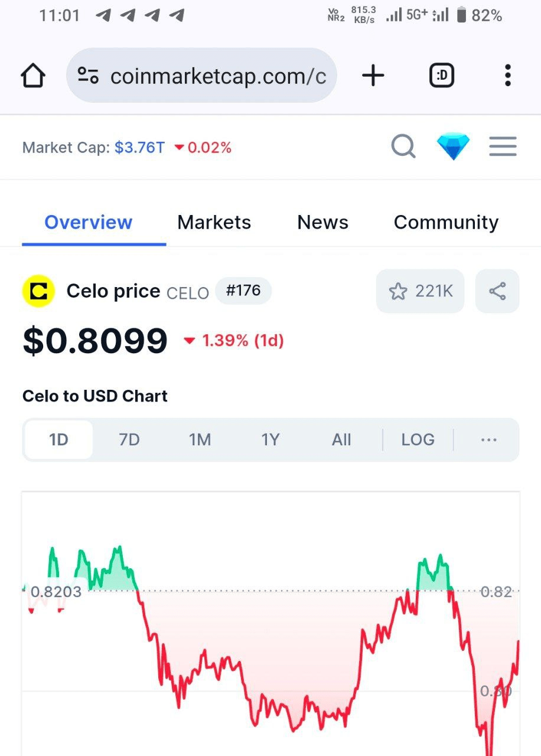Viewport: 541px width, 756px height.
Task: Tap the share icon button
Action: click(x=497, y=291)
